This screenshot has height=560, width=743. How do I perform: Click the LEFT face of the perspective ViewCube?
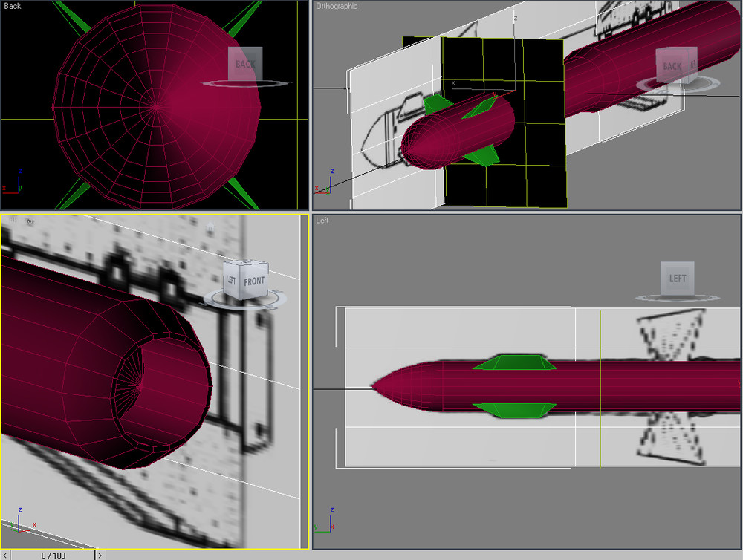tap(232, 280)
